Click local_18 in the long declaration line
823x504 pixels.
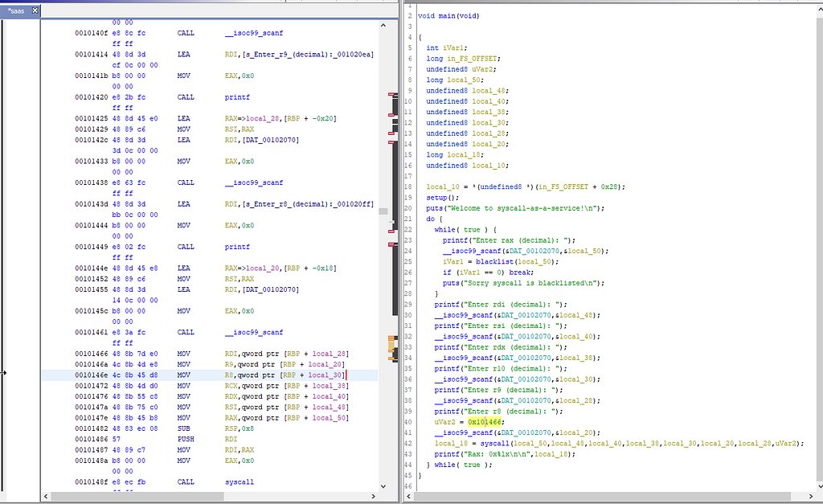point(463,155)
